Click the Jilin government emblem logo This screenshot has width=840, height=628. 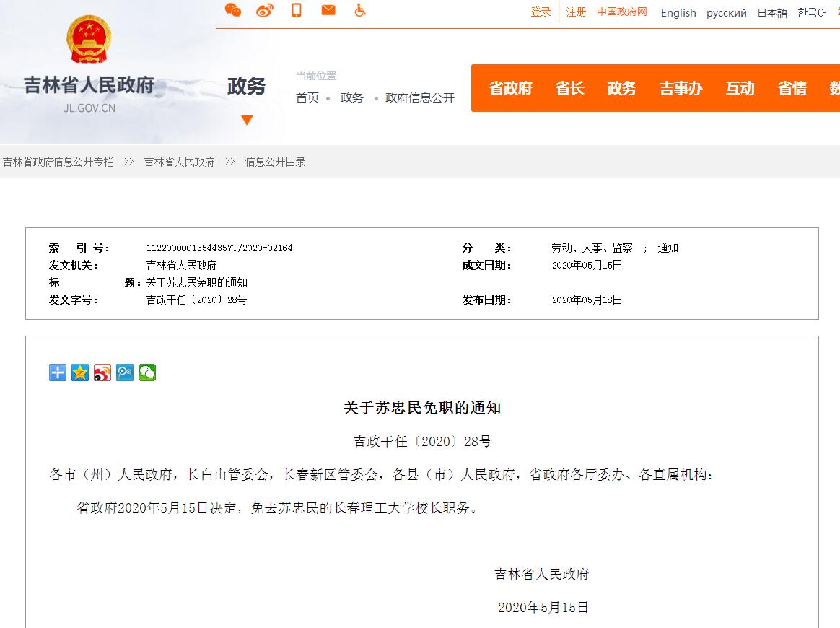coord(89,40)
